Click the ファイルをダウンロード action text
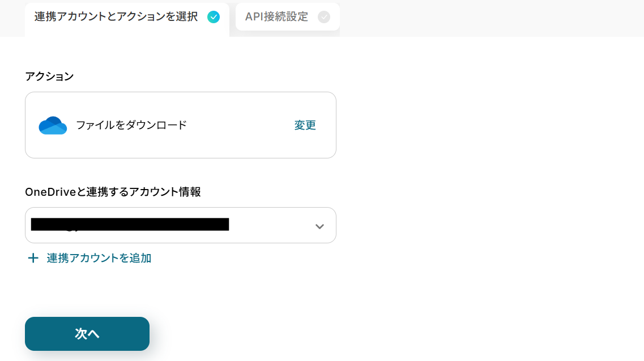The image size is (644, 361). (x=131, y=126)
